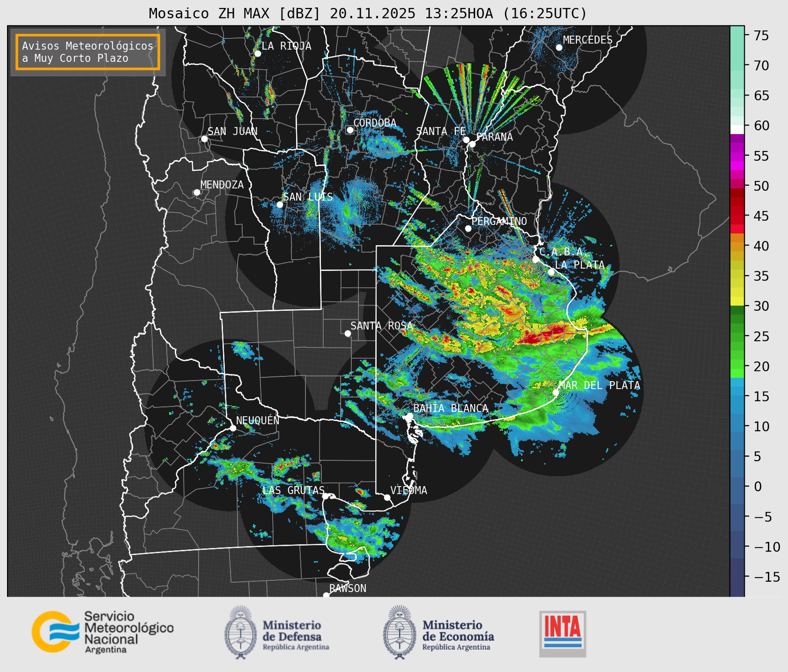Click the Viedma city marker dot

click(x=387, y=497)
